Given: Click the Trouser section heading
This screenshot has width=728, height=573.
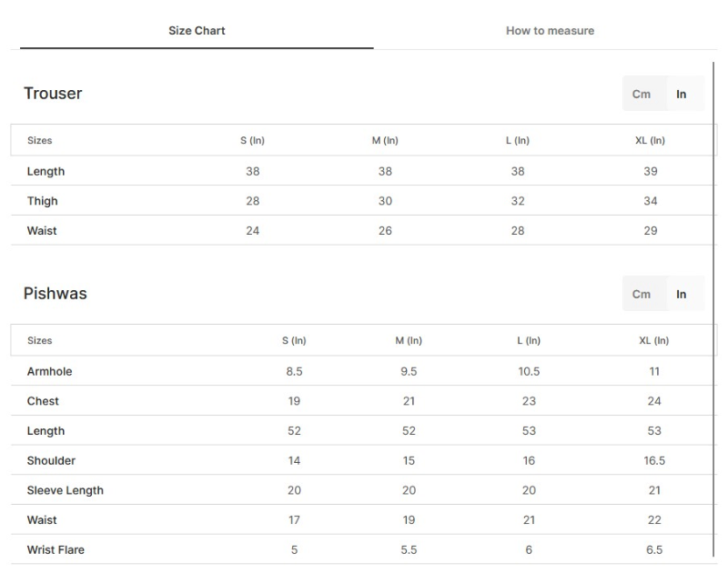Looking at the screenshot, I should pyautogui.click(x=53, y=94).
